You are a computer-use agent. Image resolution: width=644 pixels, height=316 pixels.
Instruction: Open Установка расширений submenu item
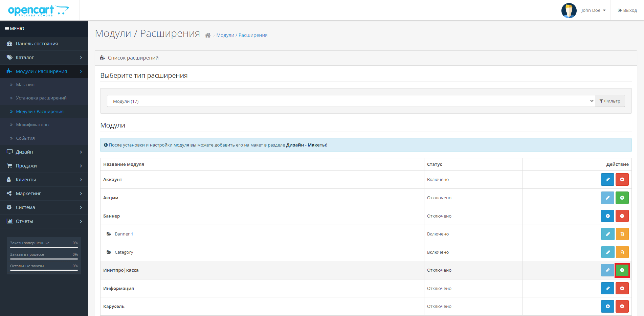[44, 98]
